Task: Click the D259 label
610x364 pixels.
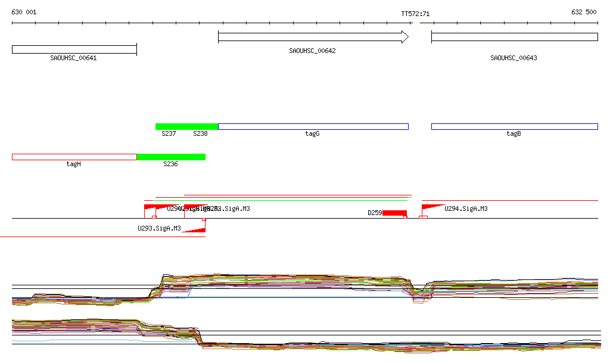Action: (x=375, y=213)
